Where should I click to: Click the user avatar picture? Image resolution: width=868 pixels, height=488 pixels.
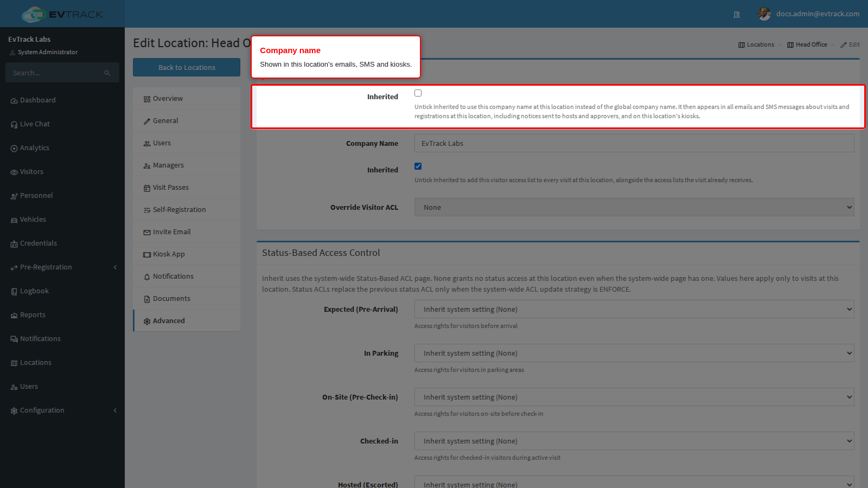pos(764,14)
